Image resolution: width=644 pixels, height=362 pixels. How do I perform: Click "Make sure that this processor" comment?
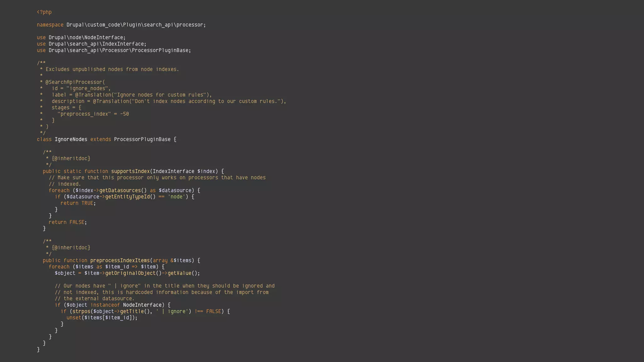point(157,178)
